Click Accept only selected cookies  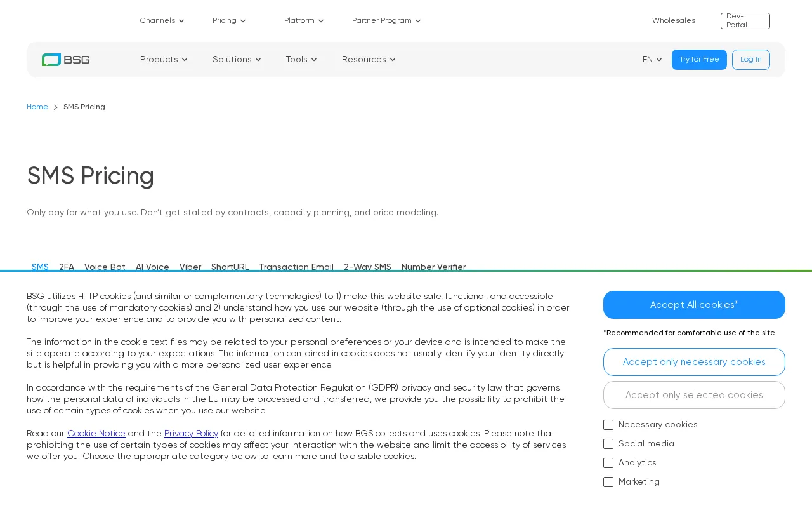tap(694, 395)
